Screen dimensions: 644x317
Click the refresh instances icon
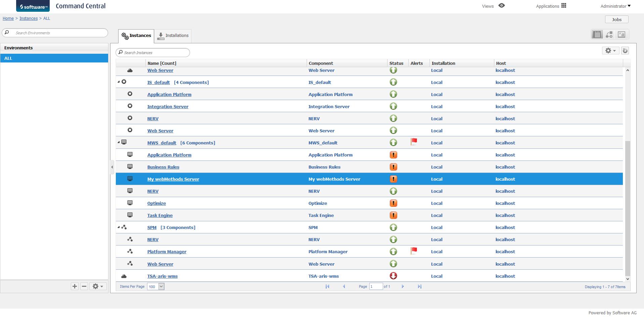tap(625, 51)
